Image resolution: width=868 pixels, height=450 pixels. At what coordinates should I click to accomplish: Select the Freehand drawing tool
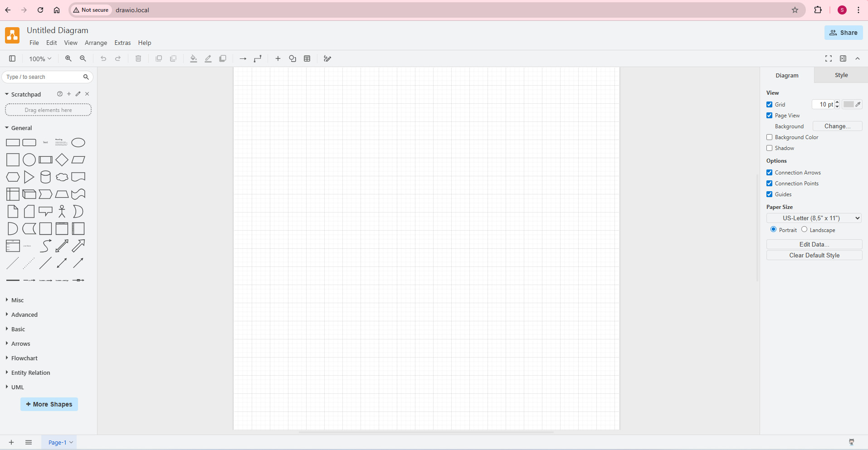pos(327,58)
